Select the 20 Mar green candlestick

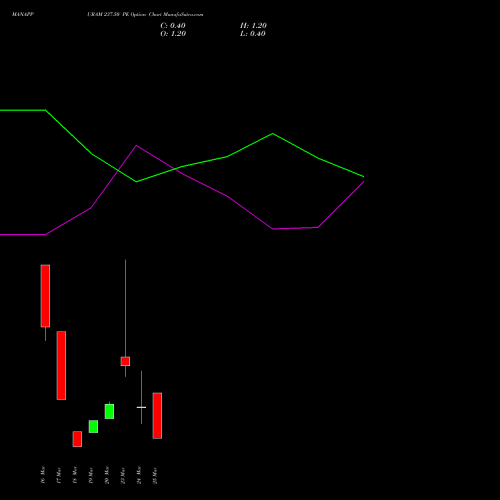tap(109, 411)
